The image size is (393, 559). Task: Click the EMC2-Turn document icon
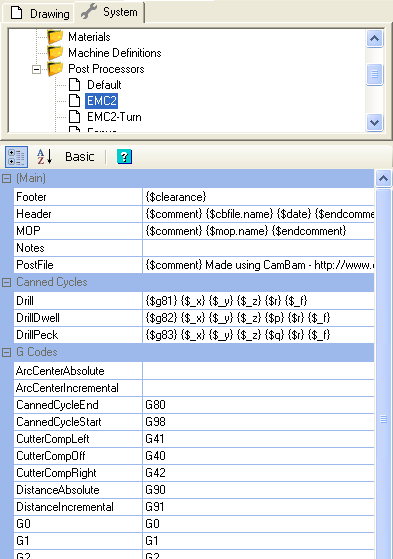coord(75,117)
